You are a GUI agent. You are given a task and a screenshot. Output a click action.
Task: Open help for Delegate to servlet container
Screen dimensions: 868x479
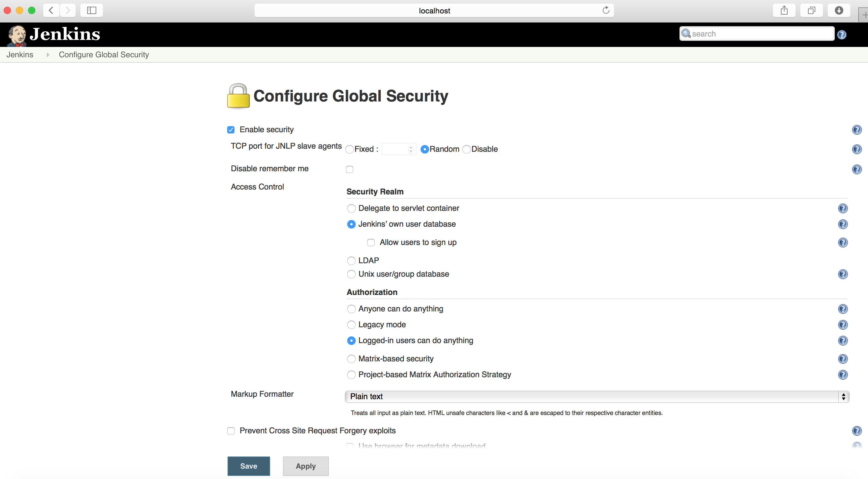[x=843, y=208]
